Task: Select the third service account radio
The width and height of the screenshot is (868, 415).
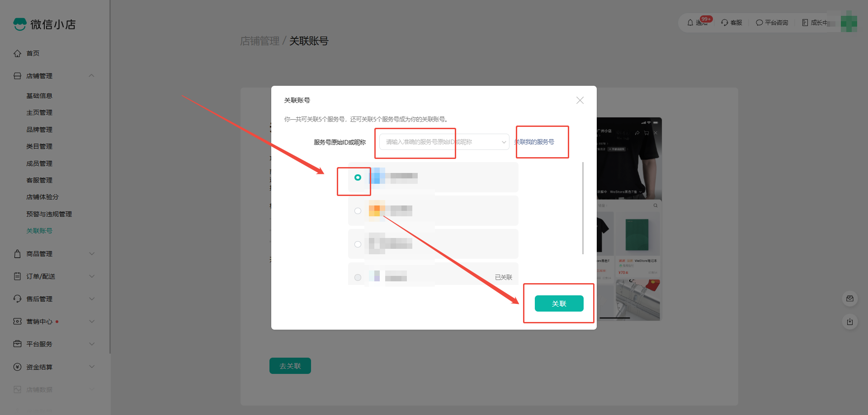Action: [x=358, y=244]
